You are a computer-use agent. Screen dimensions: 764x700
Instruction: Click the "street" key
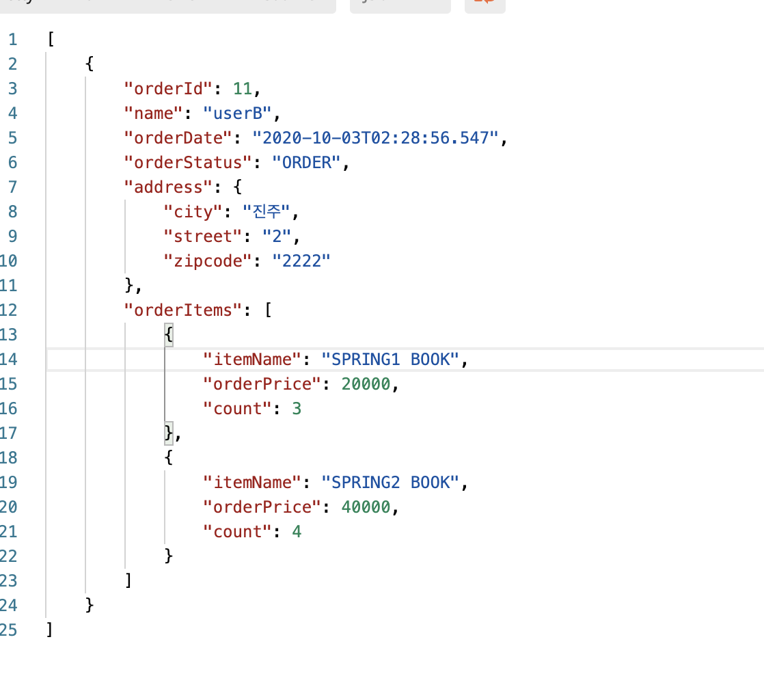pos(203,237)
